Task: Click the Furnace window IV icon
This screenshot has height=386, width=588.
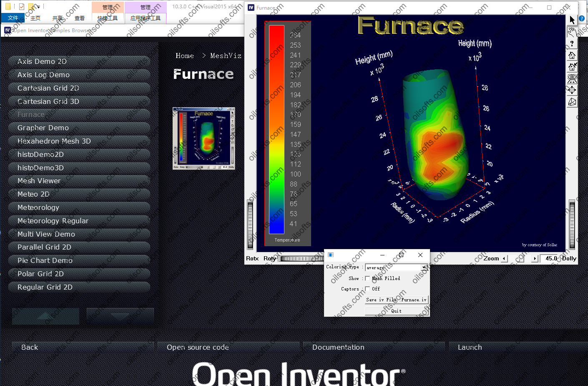Action: tap(251, 8)
